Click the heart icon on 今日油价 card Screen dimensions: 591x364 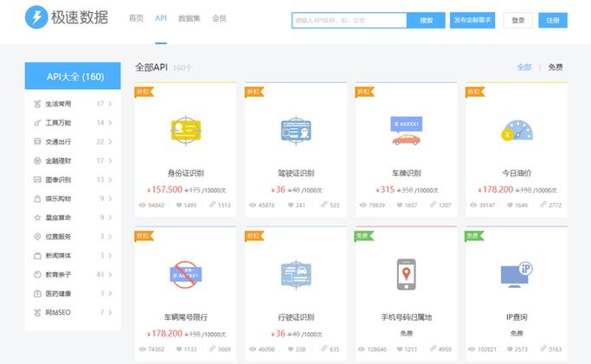[x=510, y=205]
